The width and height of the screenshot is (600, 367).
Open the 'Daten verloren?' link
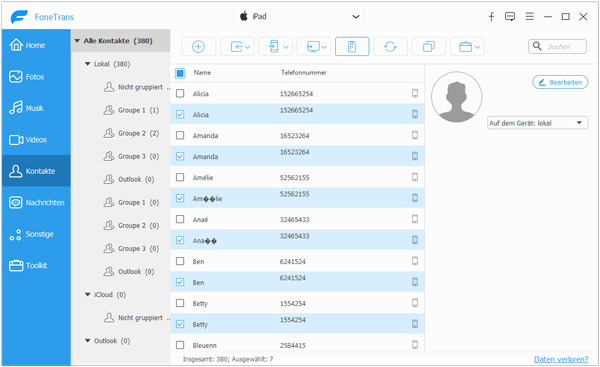click(561, 359)
